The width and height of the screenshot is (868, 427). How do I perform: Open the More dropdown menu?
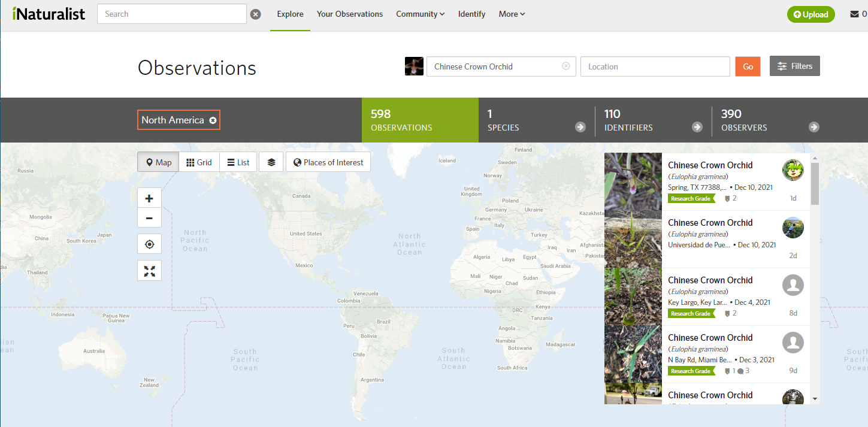pos(511,14)
